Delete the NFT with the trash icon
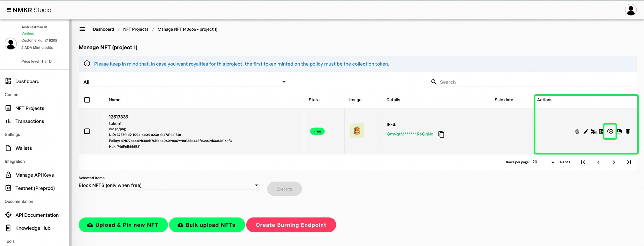Screen dimensions: 644x246 pos(628,131)
